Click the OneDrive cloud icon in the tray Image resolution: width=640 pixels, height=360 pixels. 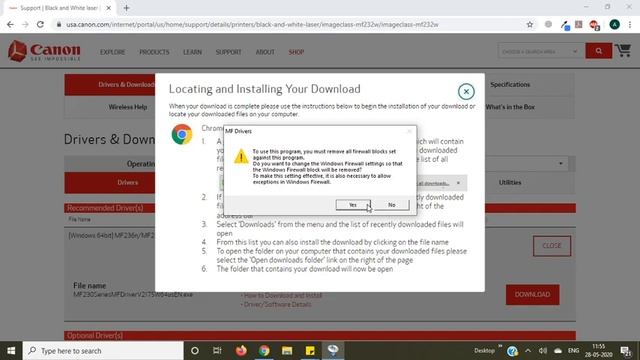click(x=558, y=351)
